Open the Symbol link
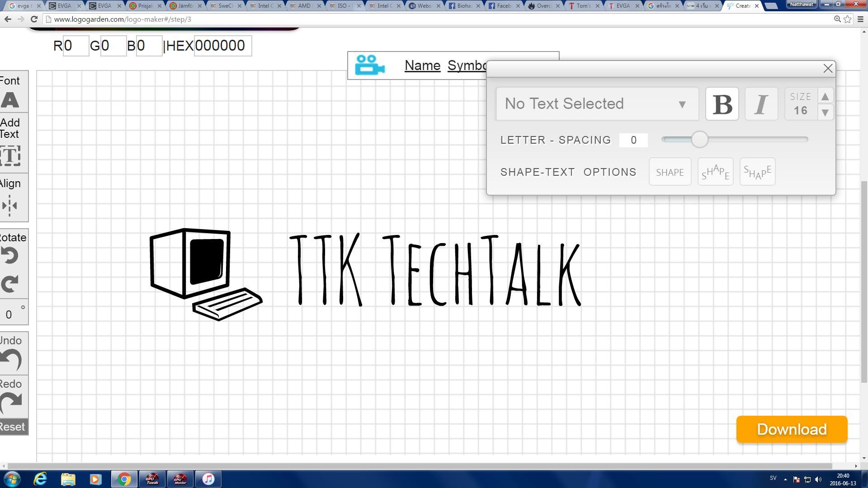The width and height of the screenshot is (868, 488). coord(467,66)
